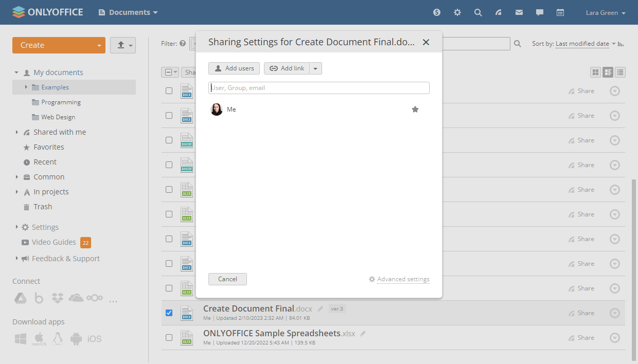Click the Search magnifier icon
Viewport: 638px width, 364px height.
(478, 12)
